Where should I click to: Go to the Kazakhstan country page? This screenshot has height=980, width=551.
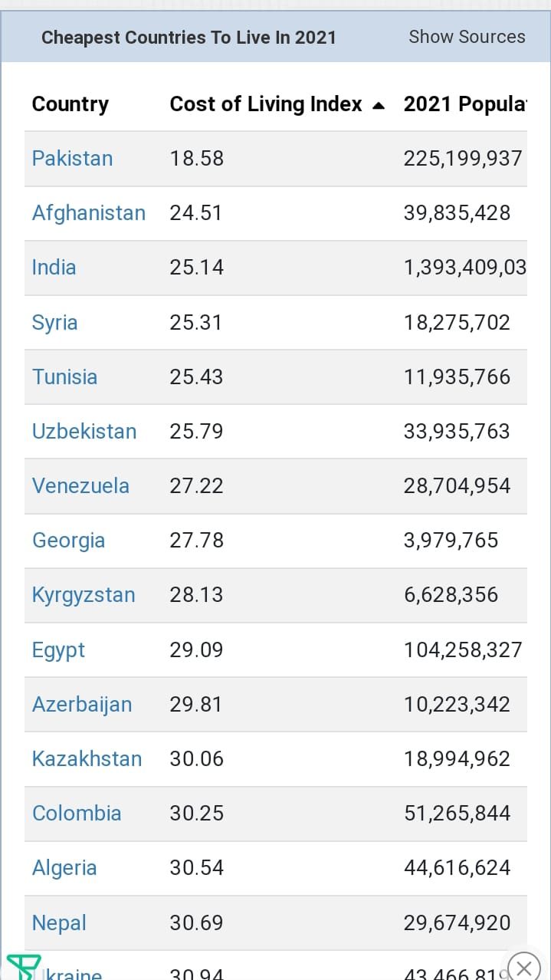point(87,759)
